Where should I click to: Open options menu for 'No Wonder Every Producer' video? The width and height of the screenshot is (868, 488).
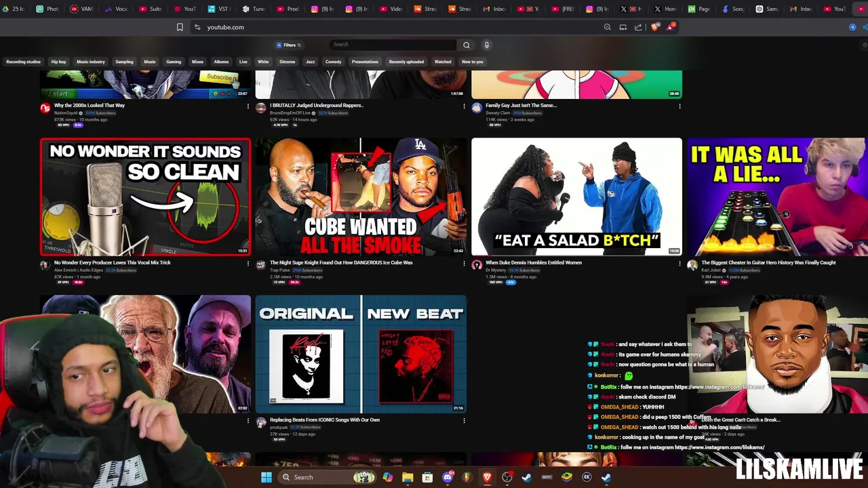click(x=248, y=263)
